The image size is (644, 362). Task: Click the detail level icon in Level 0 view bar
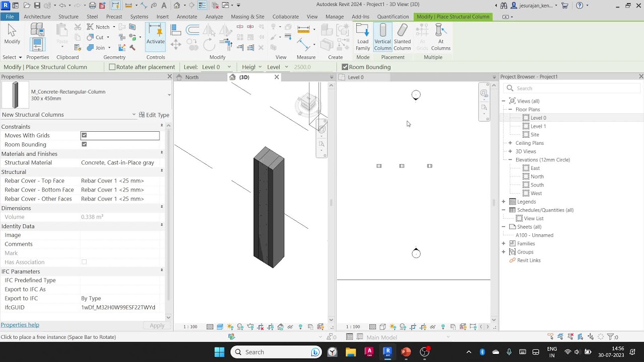click(372, 327)
